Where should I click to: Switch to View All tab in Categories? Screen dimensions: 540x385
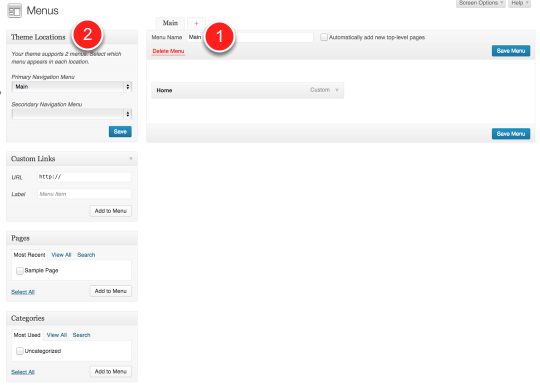(57, 335)
